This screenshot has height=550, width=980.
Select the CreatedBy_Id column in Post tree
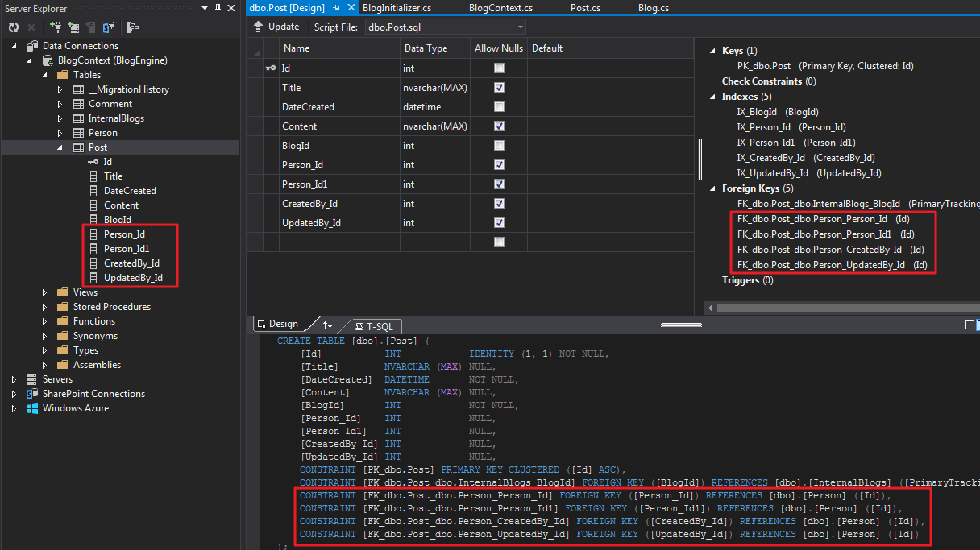point(131,263)
